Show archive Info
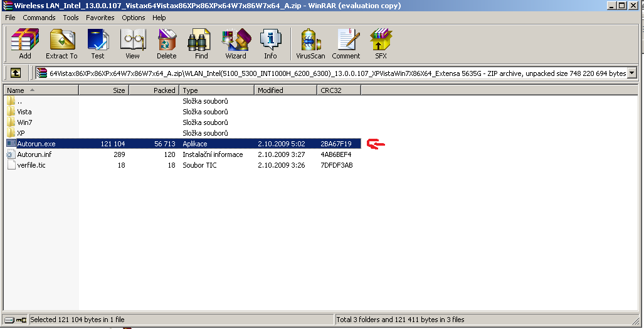The height and width of the screenshot is (329, 644). (x=270, y=44)
